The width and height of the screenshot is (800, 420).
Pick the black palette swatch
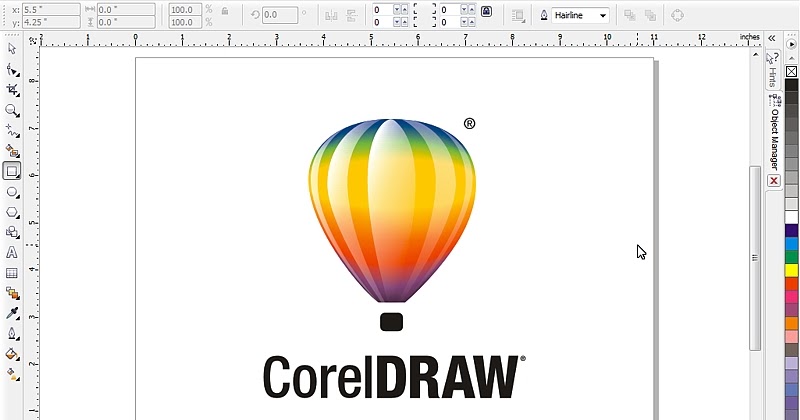click(x=791, y=85)
